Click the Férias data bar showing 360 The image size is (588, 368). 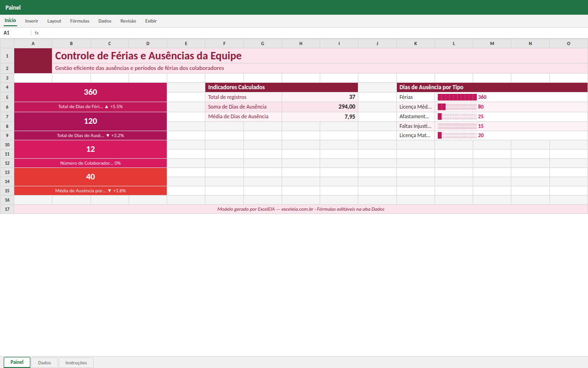[x=511, y=97]
